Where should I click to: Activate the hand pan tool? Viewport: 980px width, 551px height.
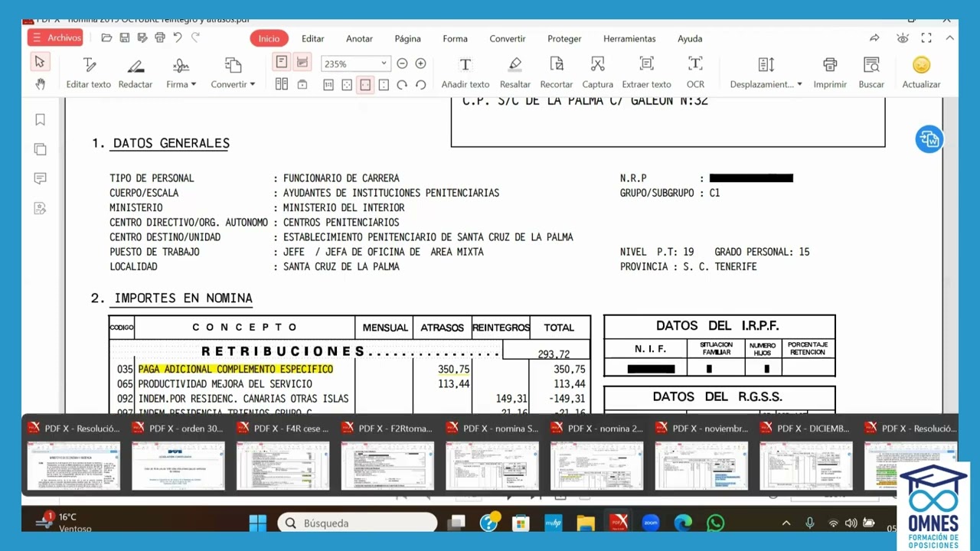[x=40, y=84]
